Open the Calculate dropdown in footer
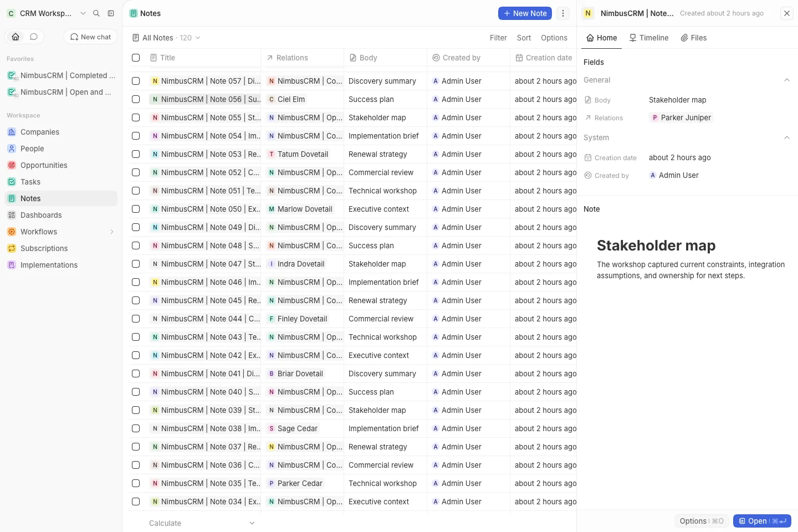Viewport: 798px width, 532px height. click(202, 523)
